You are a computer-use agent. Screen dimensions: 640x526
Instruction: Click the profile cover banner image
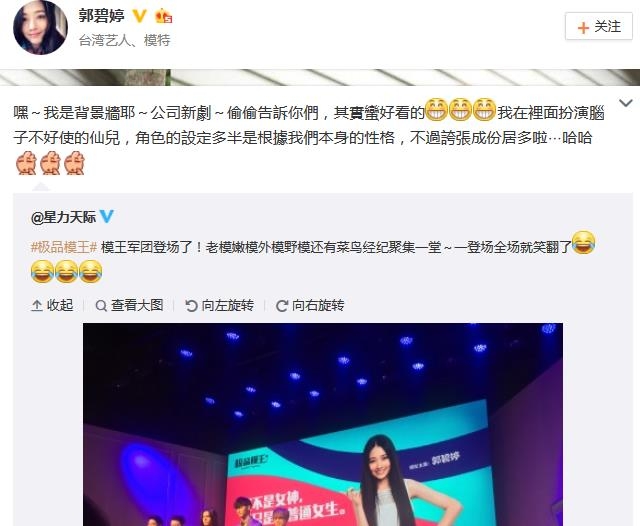[x=320, y=77]
